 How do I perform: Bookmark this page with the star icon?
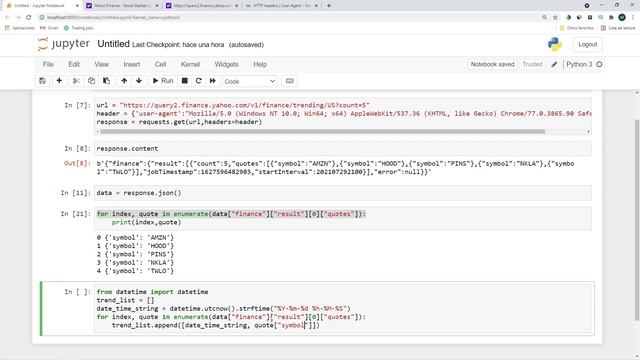[x=555, y=17]
